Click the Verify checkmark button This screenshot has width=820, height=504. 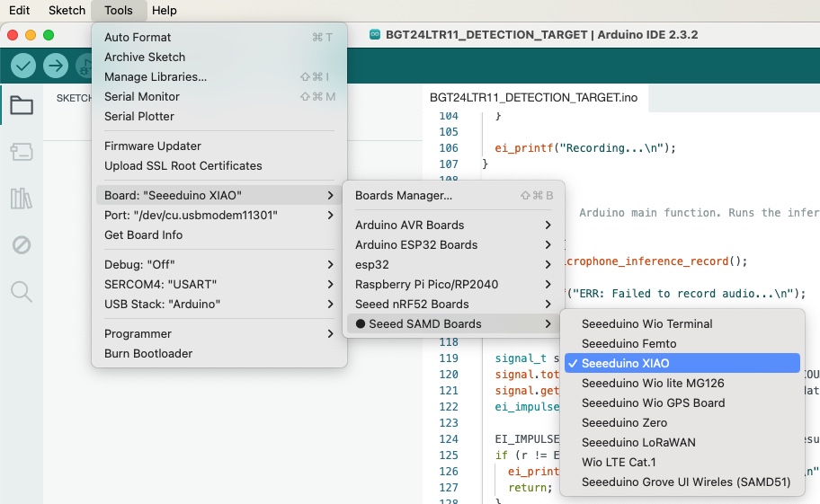23,66
